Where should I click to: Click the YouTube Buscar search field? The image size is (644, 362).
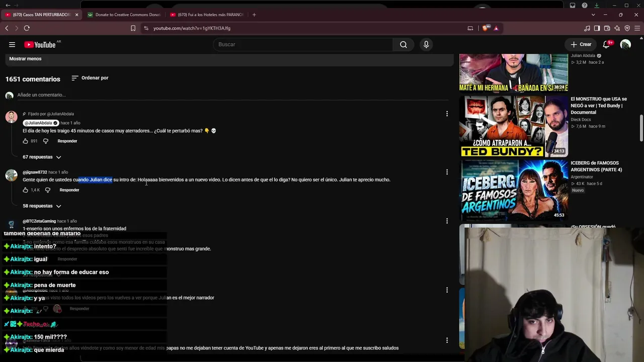[x=304, y=45]
